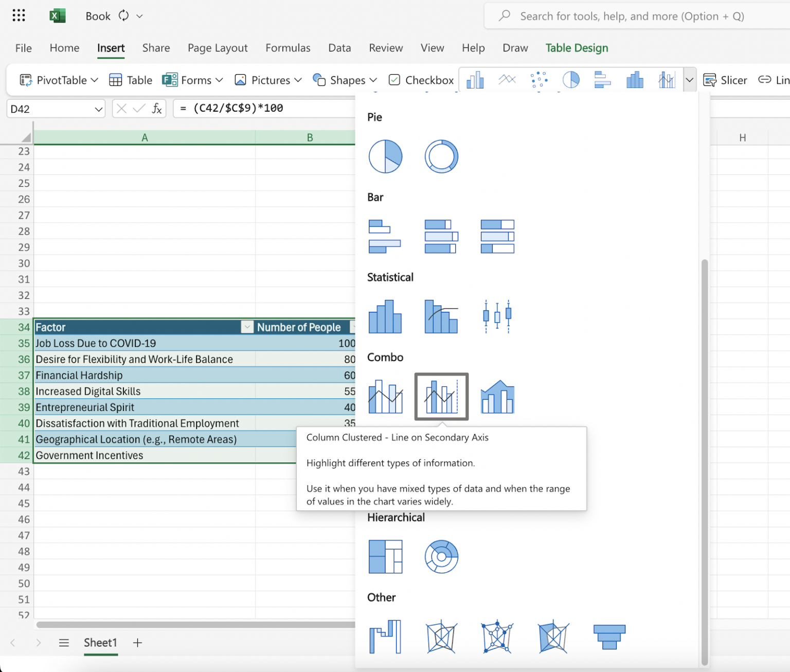Insert a pie chart from the gallery
The width and height of the screenshot is (790, 672).
(386, 156)
